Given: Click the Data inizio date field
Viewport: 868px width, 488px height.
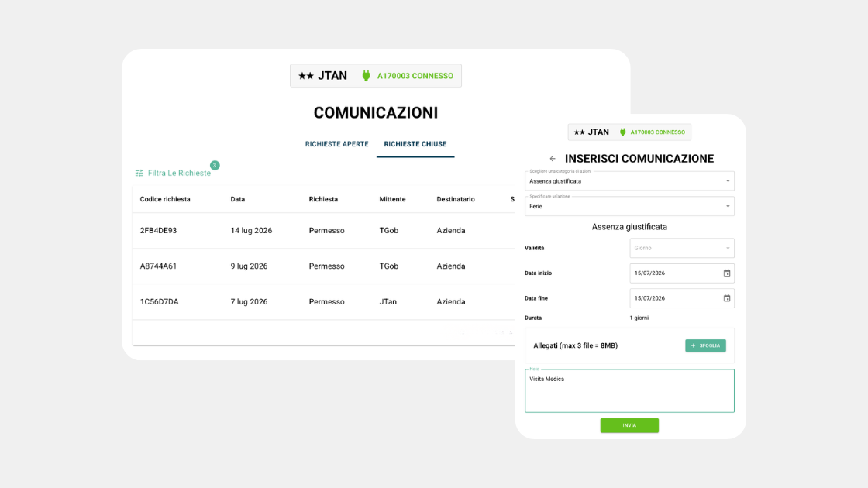Looking at the screenshot, I should 682,273.
